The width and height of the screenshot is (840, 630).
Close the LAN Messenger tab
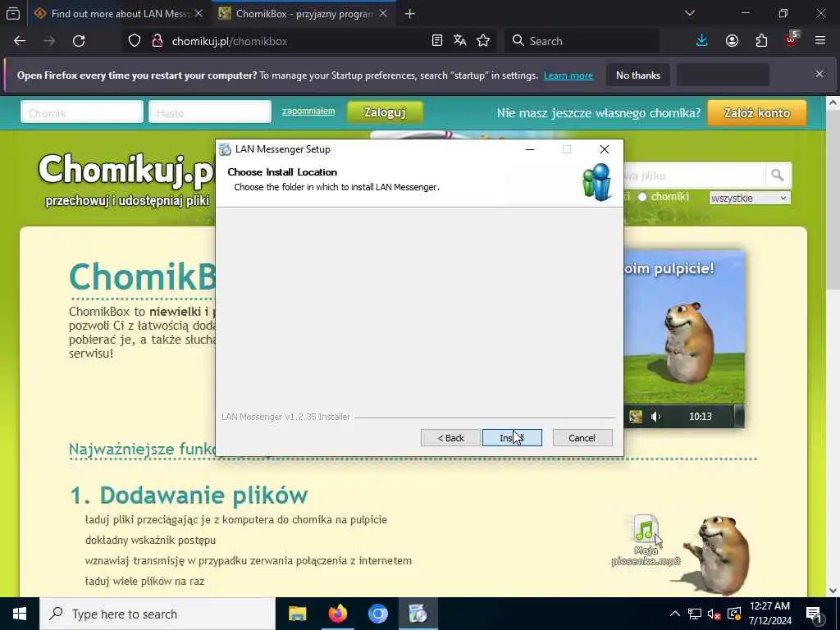click(x=199, y=14)
